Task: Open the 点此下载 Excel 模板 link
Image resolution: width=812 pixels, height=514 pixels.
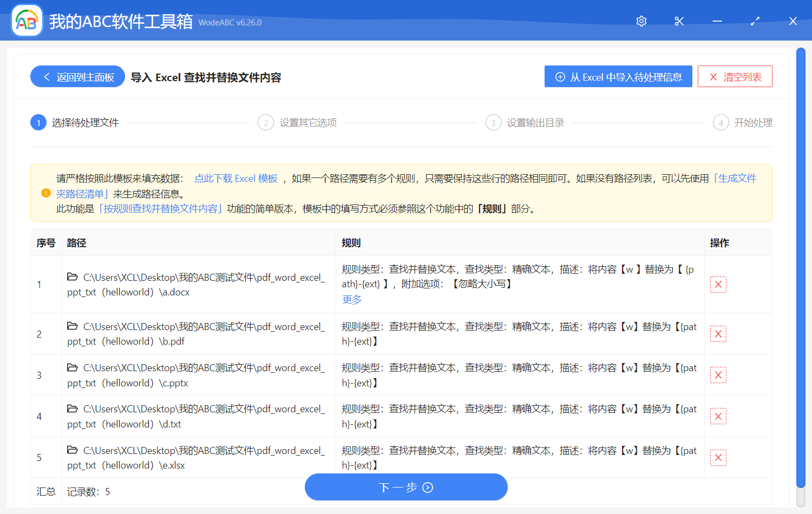Action: [235, 178]
